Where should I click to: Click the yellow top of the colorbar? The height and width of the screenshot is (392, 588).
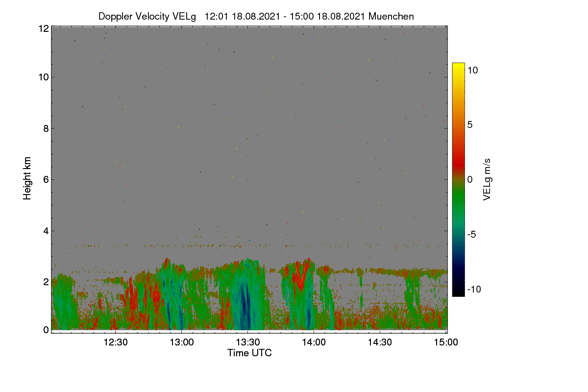click(x=458, y=66)
